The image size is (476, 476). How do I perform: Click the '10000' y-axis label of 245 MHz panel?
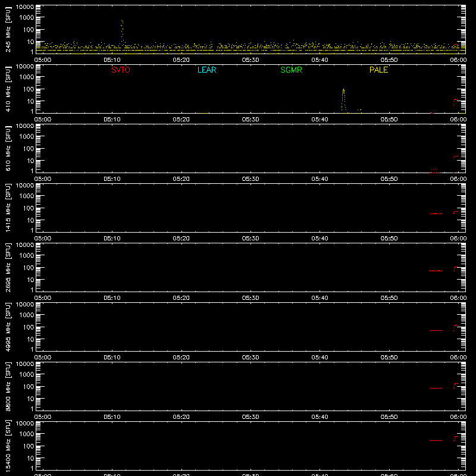[25, 7]
